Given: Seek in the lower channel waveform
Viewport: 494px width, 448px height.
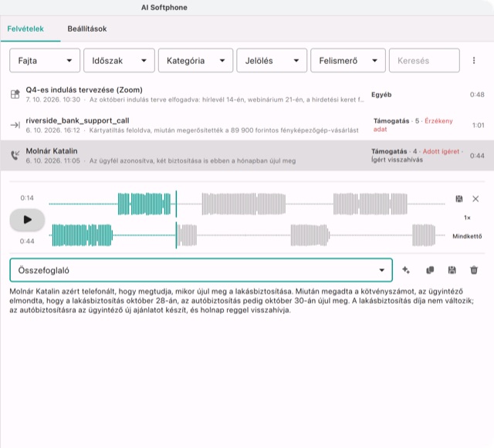Looking at the screenshot, I should pos(247,235).
